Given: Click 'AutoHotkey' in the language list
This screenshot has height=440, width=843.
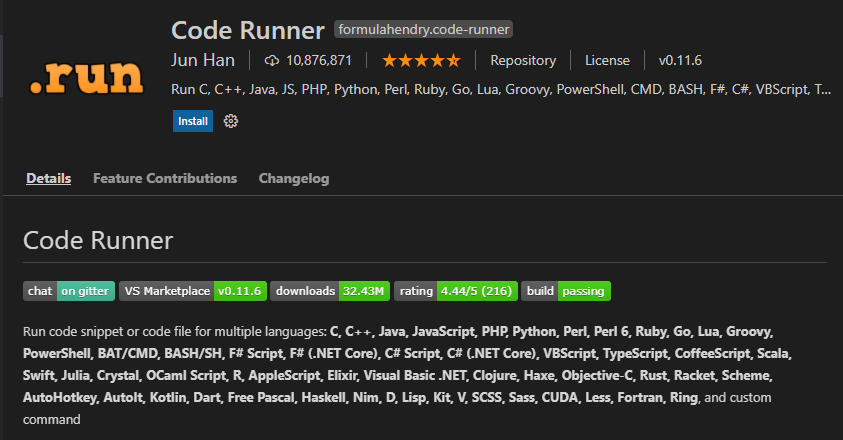Looking at the screenshot, I should point(60,398).
